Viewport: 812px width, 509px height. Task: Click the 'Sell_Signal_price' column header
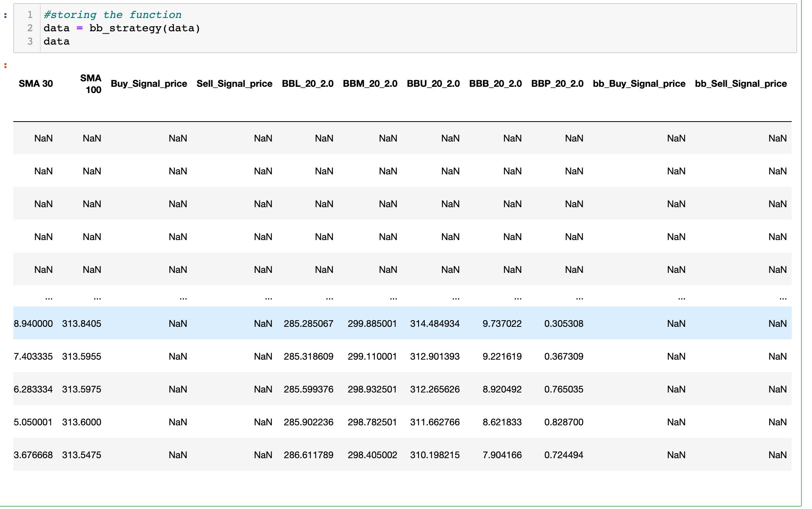click(x=234, y=84)
